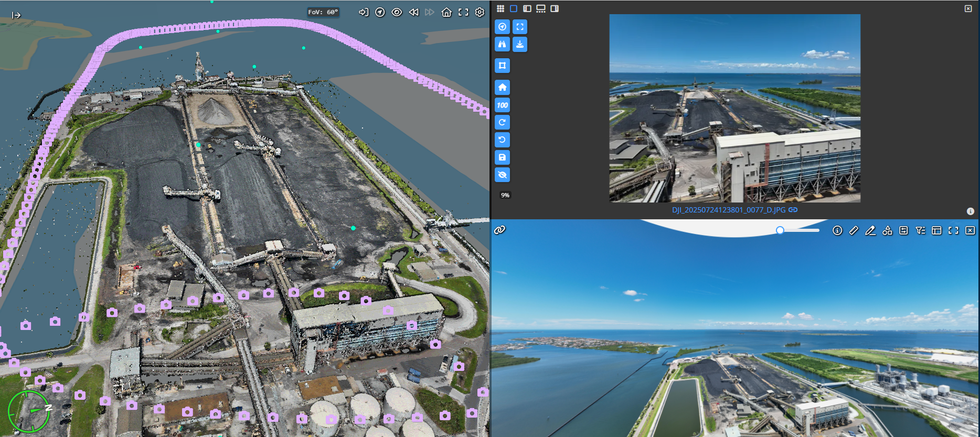Set image zoom to 100 percent

pyautogui.click(x=502, y=105)
